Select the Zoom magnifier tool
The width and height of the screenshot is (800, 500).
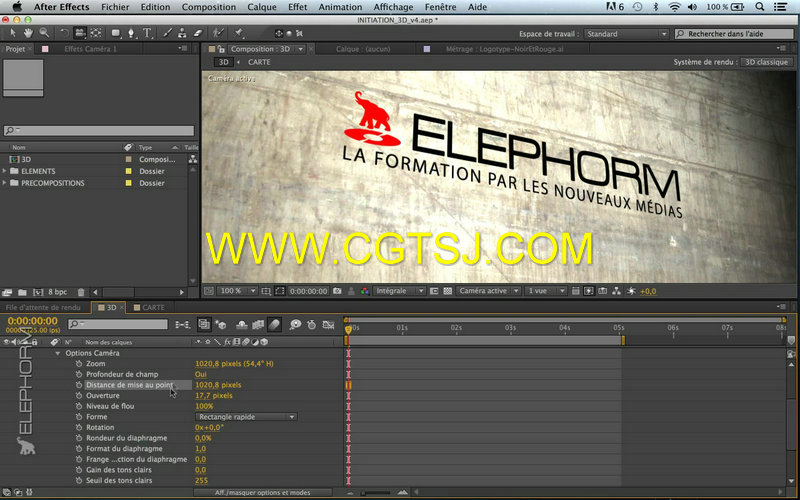point(44,33)
